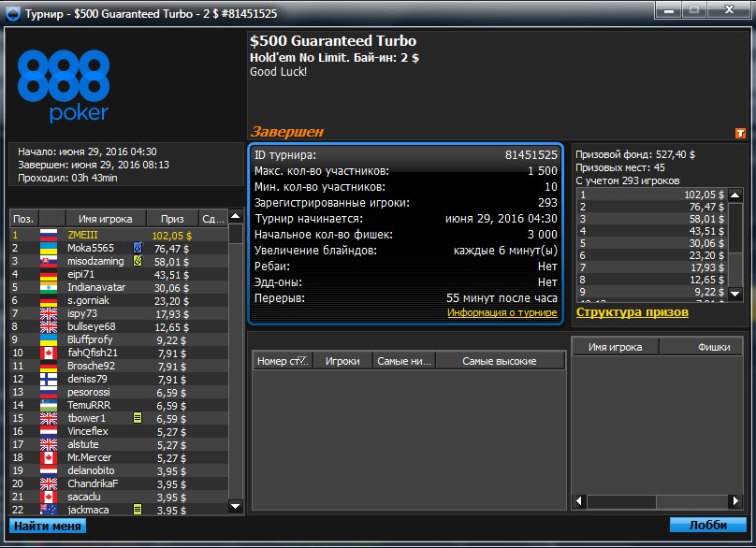Screen dimensions: 756x548
Task: Click the note icon beside tbower1
Action: click(138, 418)
